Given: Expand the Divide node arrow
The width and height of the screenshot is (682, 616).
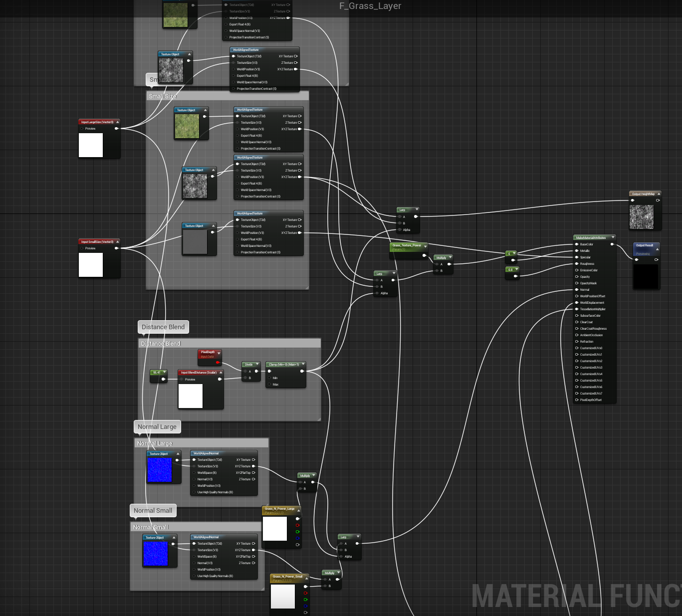Looking at the screenshot, I should click(257, 364).
